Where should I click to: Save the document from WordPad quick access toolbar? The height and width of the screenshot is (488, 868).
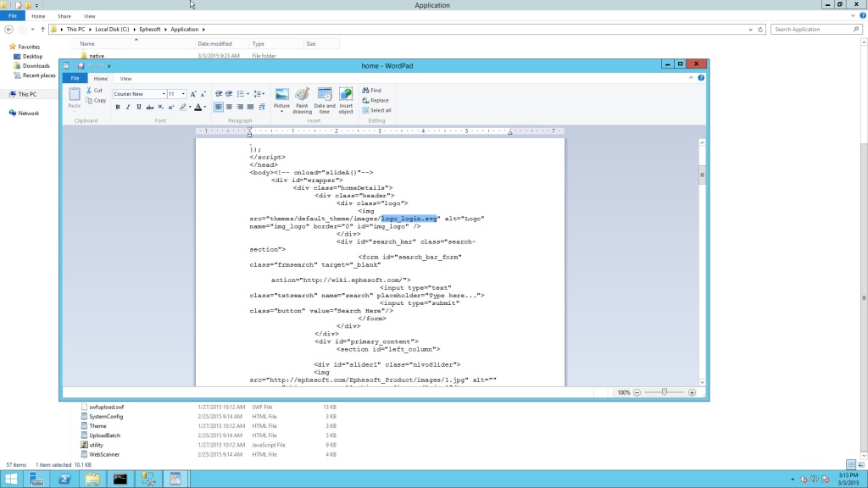pyautogui.click(x=81, y=66)
